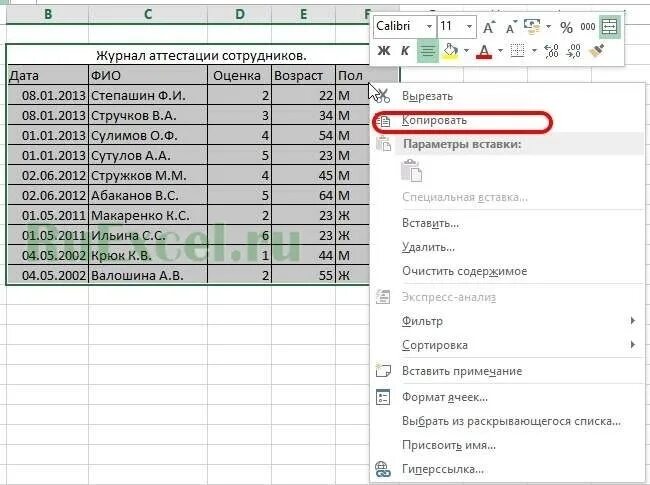Choose Копировать from context menu
Screen dimensions: 650x485
coord(508,121)
